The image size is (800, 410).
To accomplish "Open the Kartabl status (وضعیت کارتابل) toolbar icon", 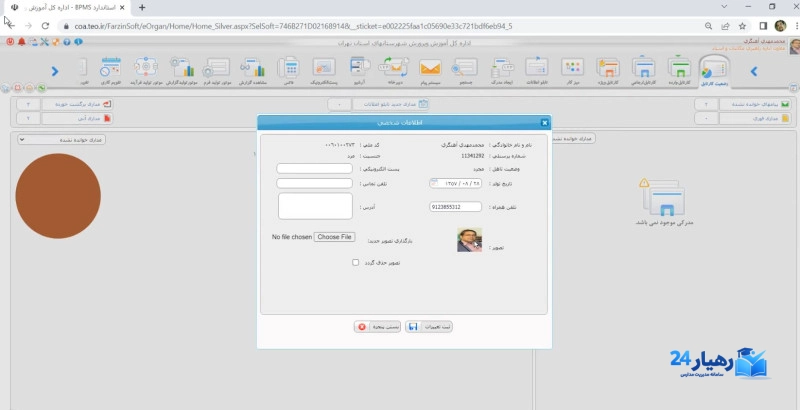I will coord(714,70).
